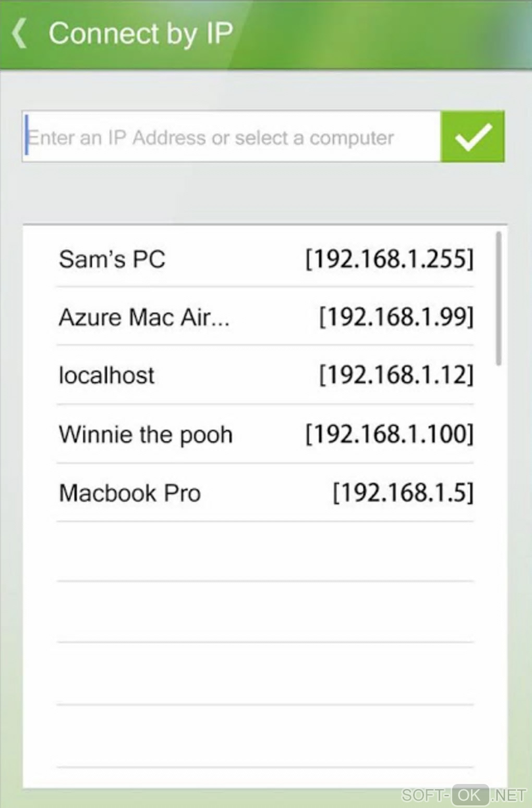Select Sam's PC from the computer list
532x808 pixels.
112,259
